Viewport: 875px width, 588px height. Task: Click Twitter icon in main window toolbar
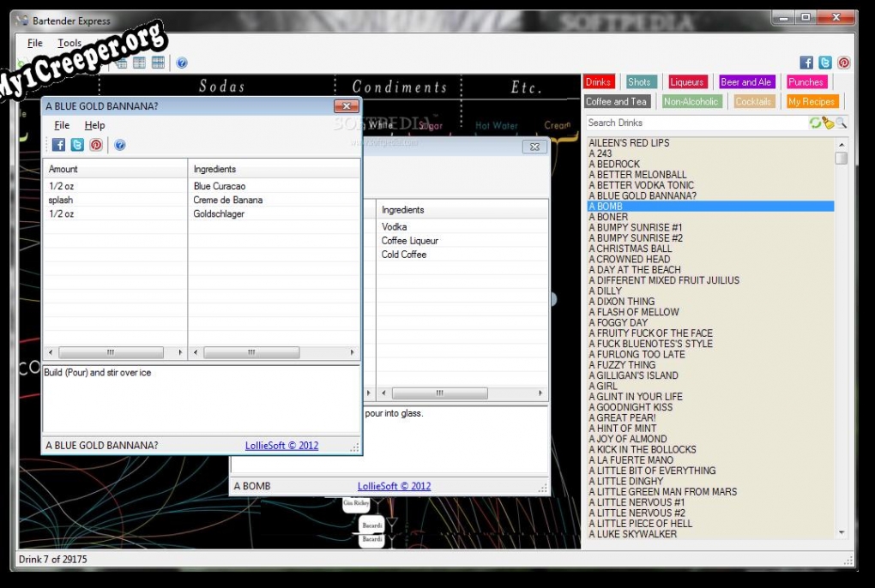pos(825,63)
